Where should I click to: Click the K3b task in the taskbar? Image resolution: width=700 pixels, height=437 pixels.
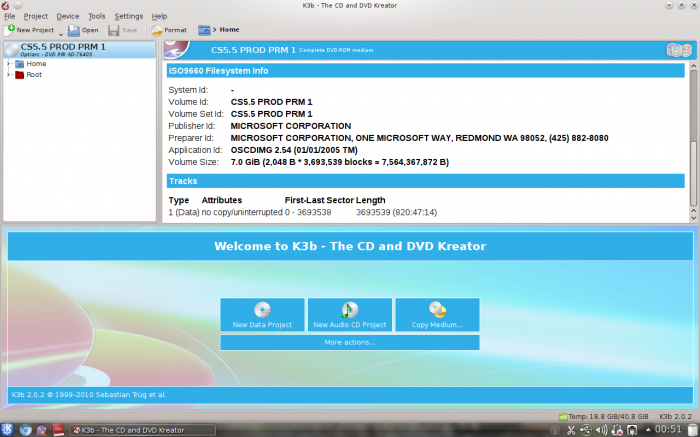coord(142,430)
